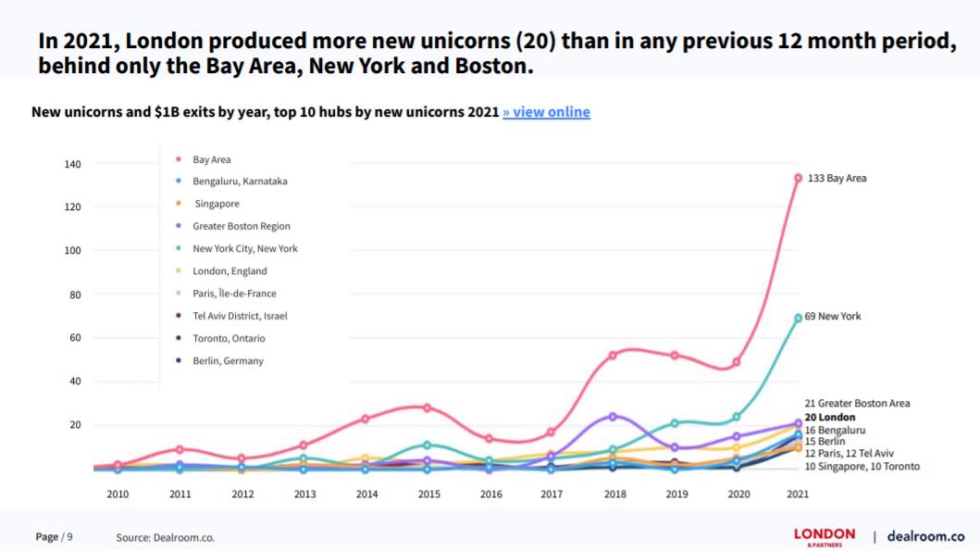Image resolution: width=980 pixels, height=551 pixels.
Task: Select Bay Area 2021 data point marker
Action: [798, 178]
